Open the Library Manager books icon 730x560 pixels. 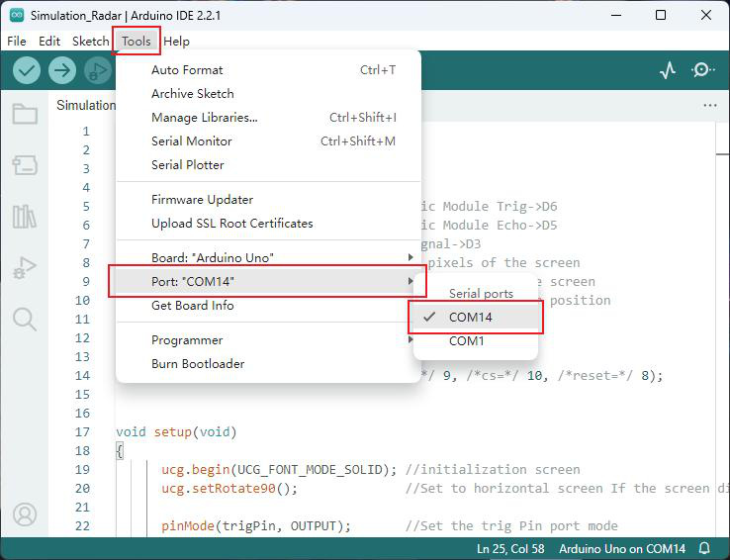point(25,217)
